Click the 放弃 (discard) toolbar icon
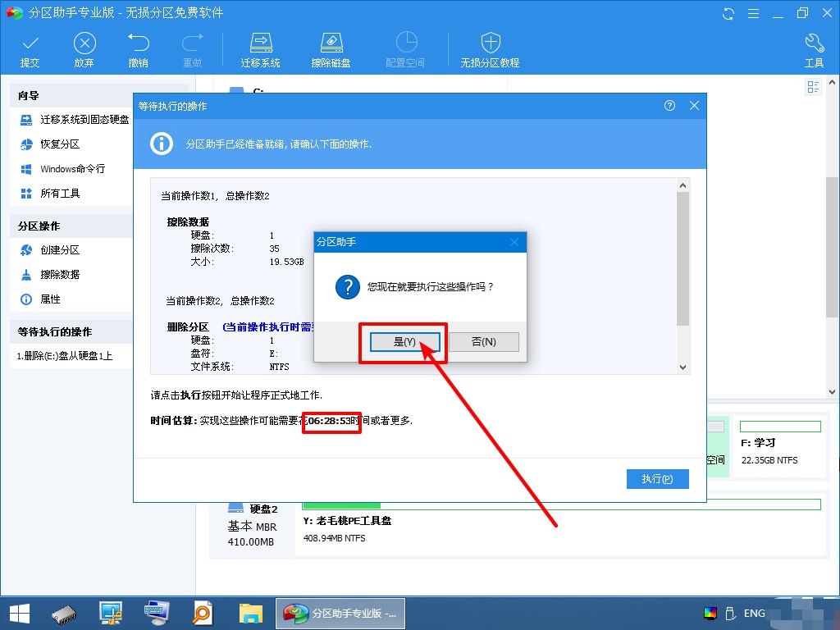 (x=84, y=50)
